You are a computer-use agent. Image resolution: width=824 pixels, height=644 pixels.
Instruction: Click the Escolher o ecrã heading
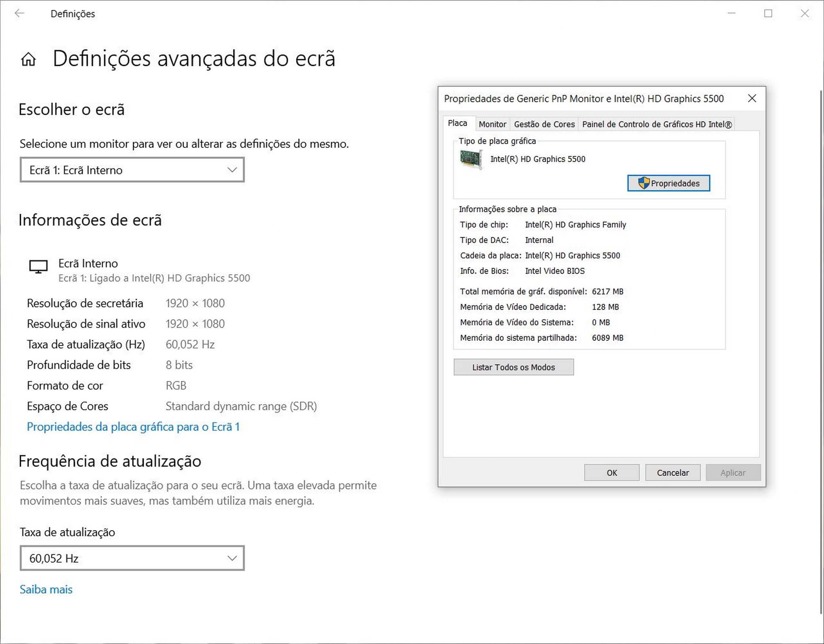coord(72,109)
